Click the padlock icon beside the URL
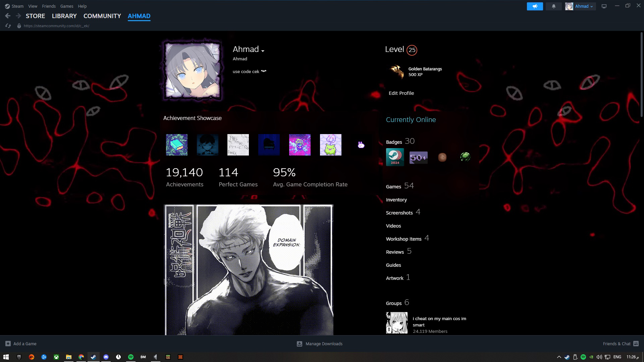 (x=19, y=26)
